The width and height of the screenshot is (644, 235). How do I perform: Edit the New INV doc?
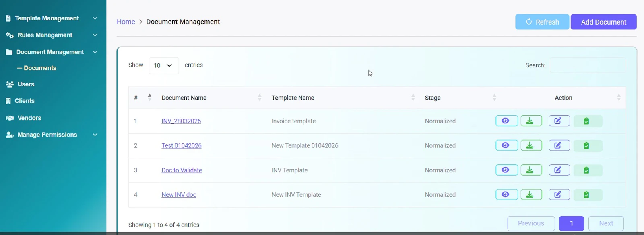559,194
